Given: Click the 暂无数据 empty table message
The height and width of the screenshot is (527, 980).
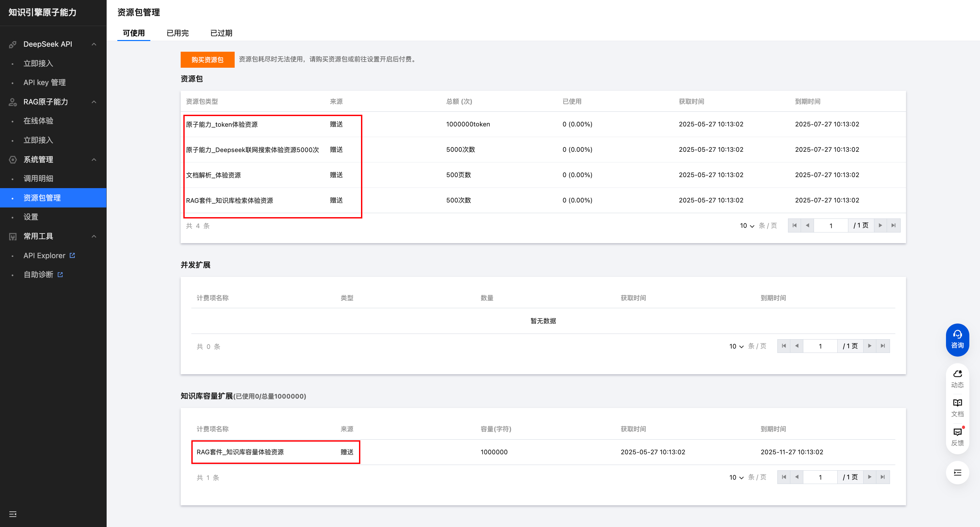Looking at the screenshot, I should (543, 321).
